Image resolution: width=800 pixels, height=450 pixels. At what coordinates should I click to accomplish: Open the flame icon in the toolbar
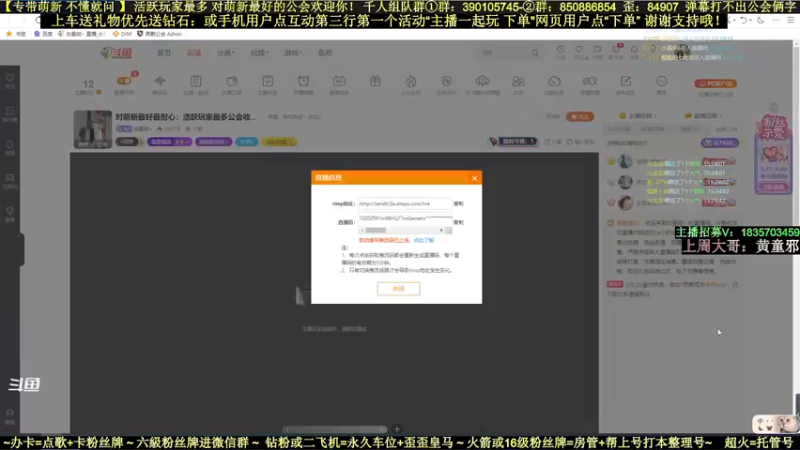(x=411, y=81)
